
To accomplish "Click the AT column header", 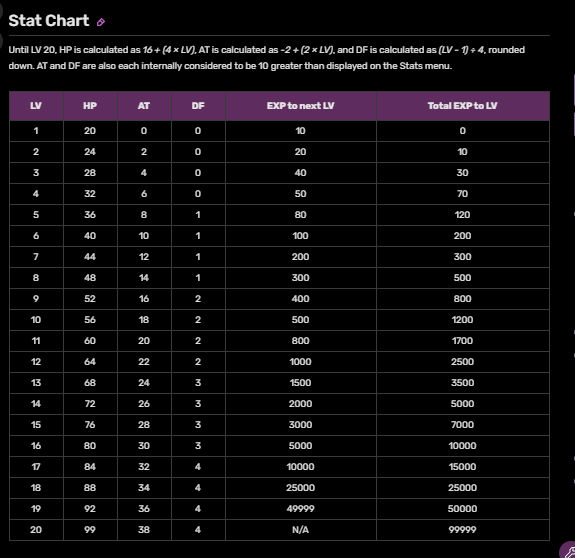I will coord(144,106).
